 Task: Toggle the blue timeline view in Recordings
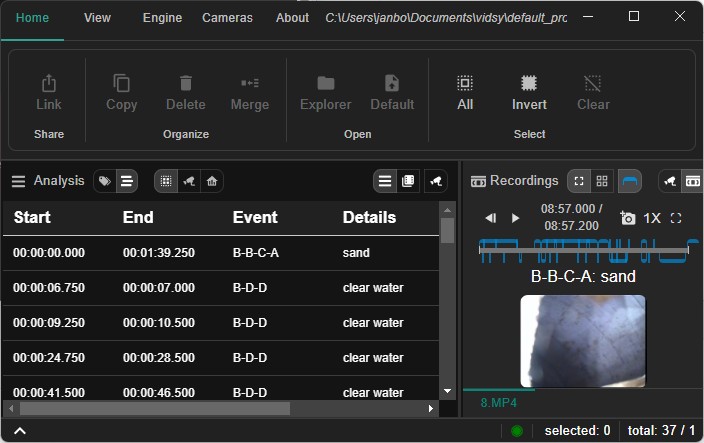point(629,181)
